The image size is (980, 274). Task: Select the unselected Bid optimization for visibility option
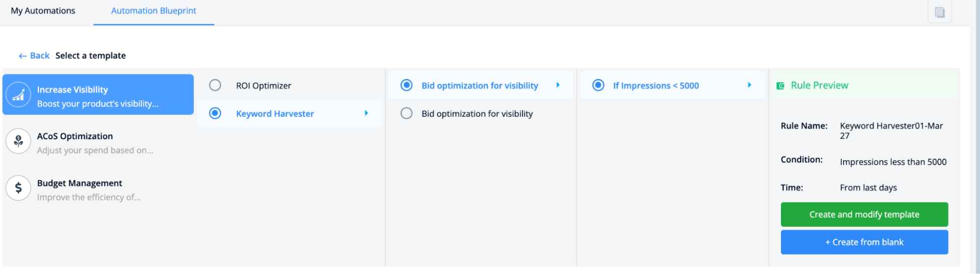(406, 114)
